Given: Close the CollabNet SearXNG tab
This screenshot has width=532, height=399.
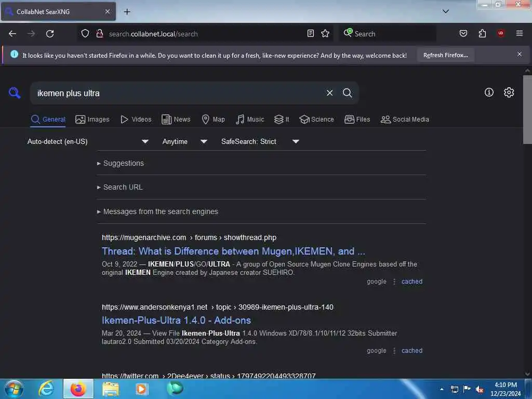Looking at the screenshot, I should click(x=107, y=11).
